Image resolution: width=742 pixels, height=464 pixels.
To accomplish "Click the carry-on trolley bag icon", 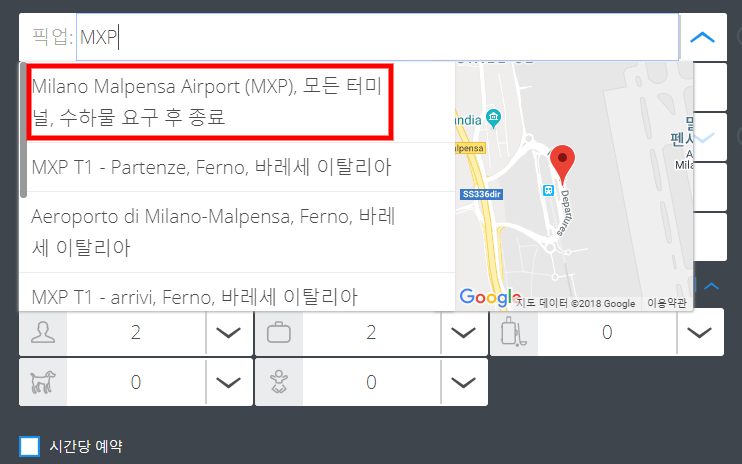I will 514,332.
